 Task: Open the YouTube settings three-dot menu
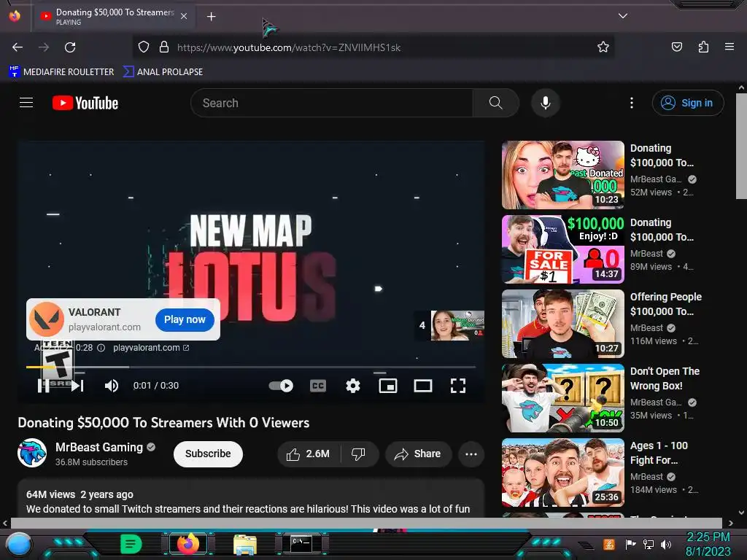[x=632, y=103]
